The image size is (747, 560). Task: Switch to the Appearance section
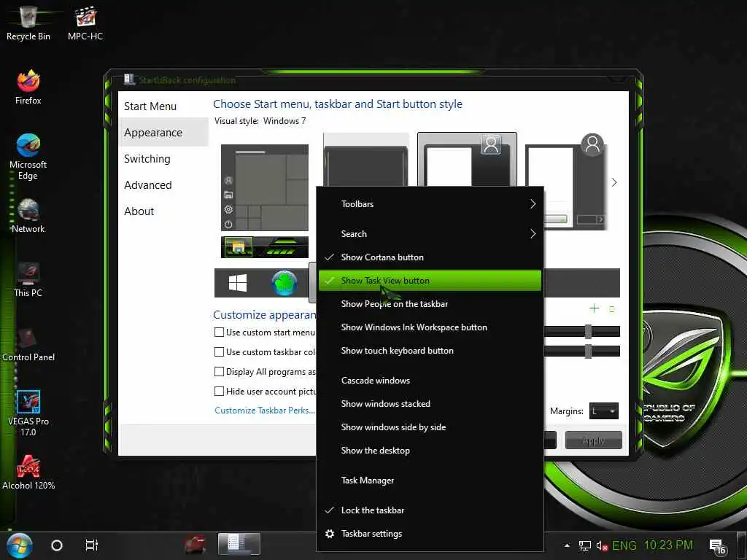(x=163, y=133)
